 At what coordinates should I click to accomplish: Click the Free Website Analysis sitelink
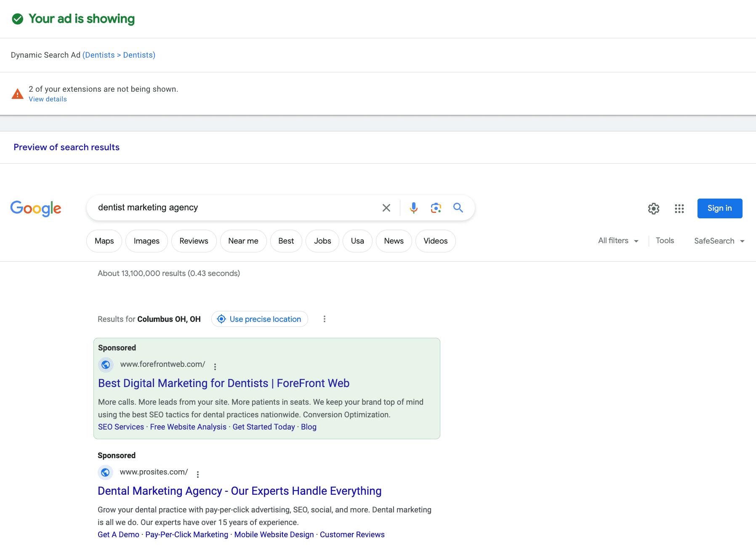click(188, 427)
